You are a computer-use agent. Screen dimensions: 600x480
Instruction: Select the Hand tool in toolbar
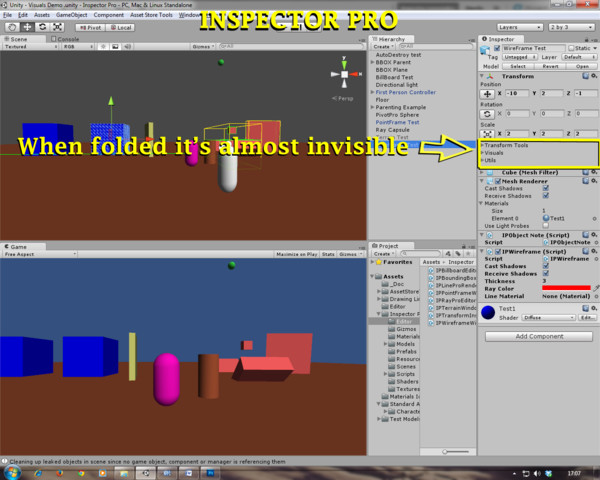point(12,27)
